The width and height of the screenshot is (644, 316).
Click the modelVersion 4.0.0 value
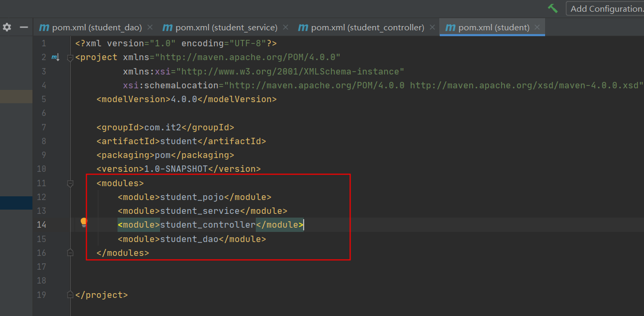click(184, 99)
